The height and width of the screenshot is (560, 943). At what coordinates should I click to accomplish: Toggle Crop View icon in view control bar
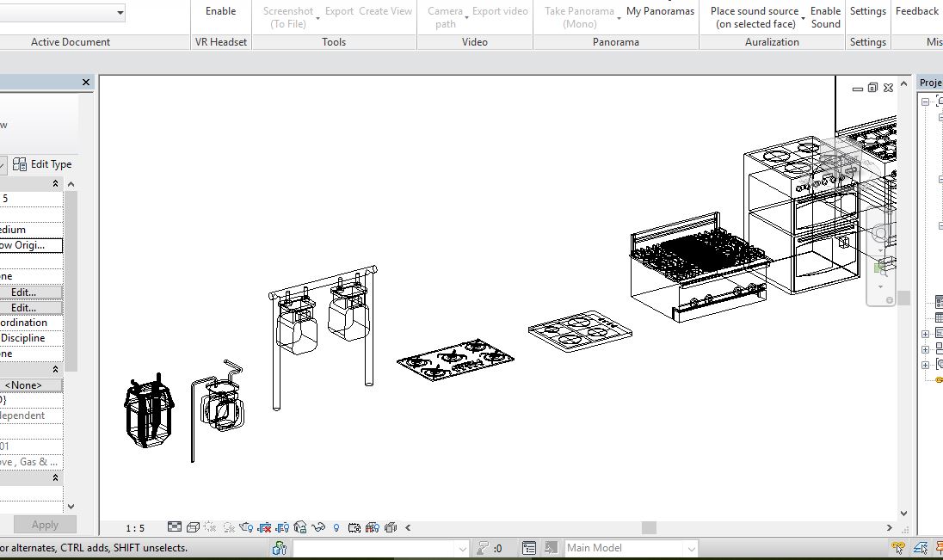coord(264,527)
